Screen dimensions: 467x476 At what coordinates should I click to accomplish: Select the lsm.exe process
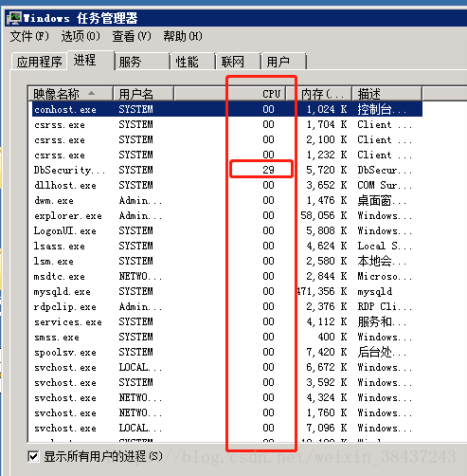(227, 261)
